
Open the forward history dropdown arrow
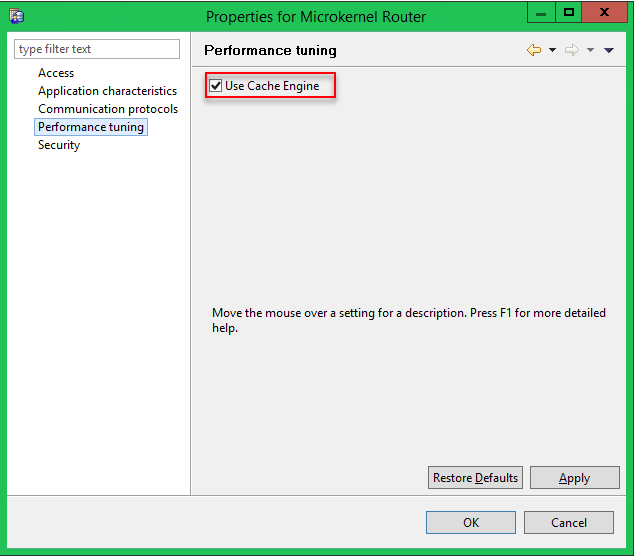(x=590, y=50)
